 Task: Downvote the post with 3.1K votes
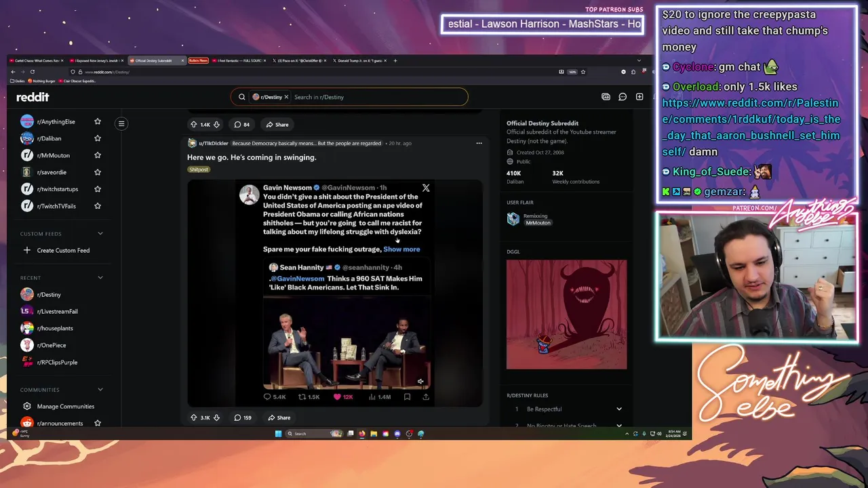[x=216, y=418]
